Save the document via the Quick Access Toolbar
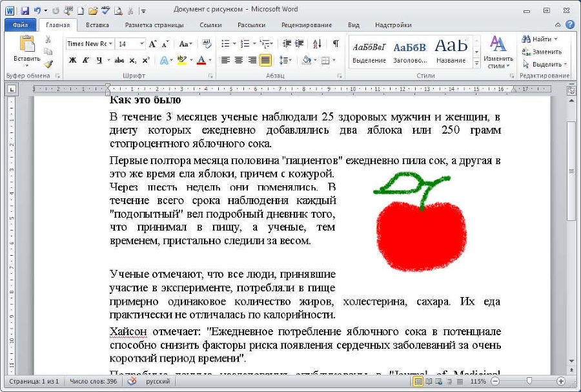581x392 pixels. click(x=25, y=10)
